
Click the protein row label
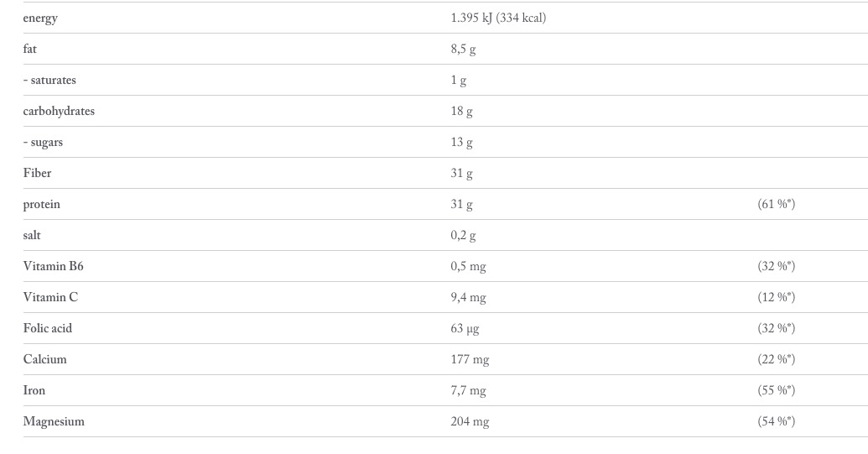coord(42,204)
